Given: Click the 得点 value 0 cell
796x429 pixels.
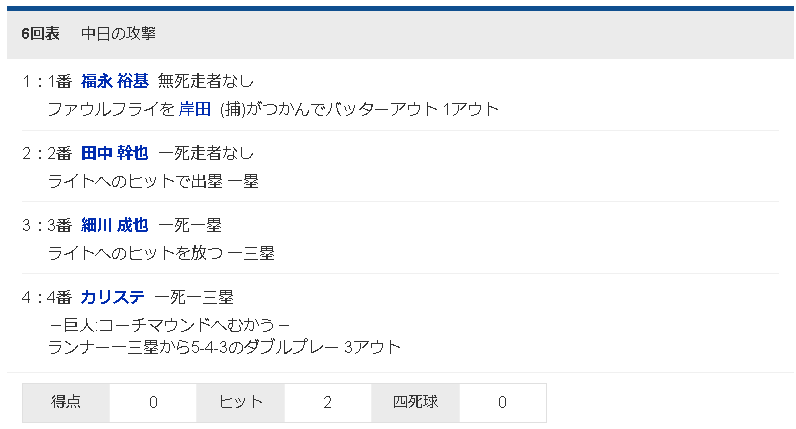Looking at the screenshot, I should click(153, 402).
